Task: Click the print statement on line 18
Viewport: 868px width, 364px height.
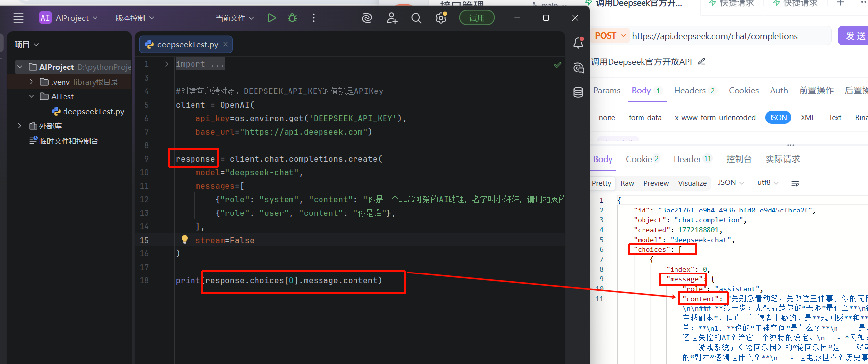Action: pyautogui.click(x=279, y=281)
